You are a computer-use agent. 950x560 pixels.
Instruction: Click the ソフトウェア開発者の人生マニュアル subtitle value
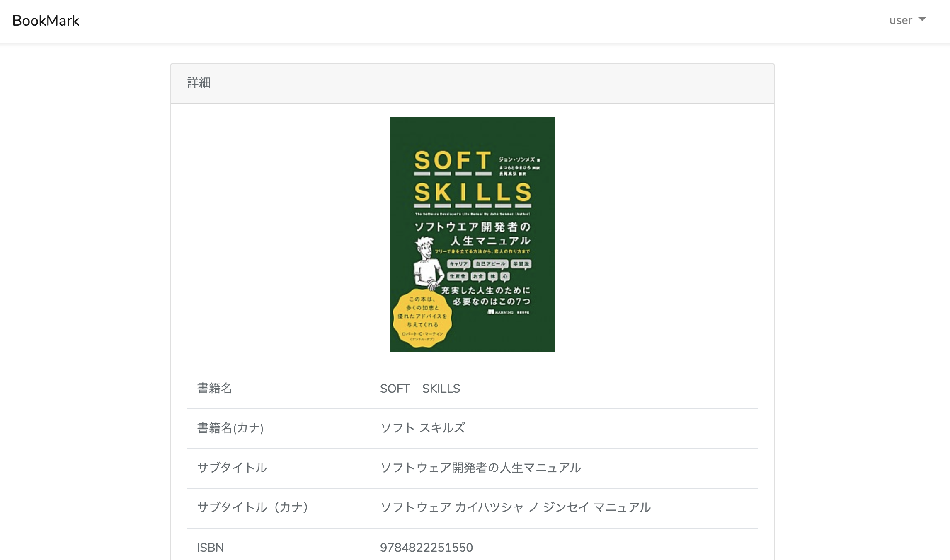coord(480,468)
